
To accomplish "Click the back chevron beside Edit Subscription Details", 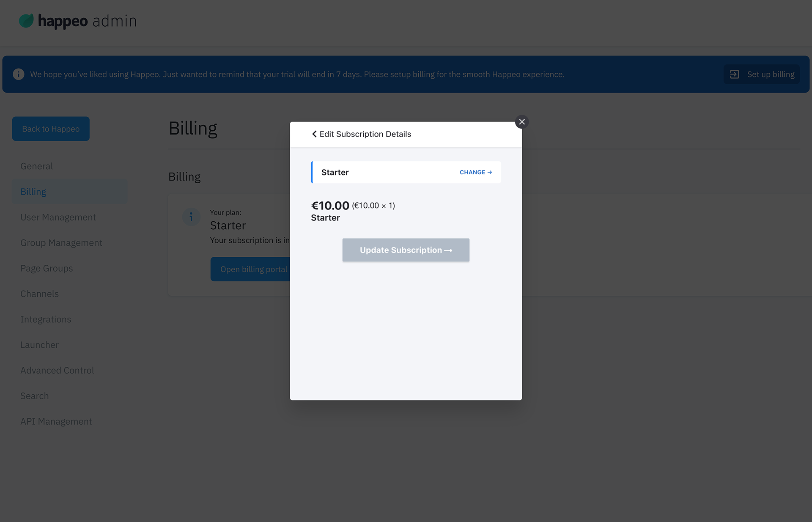I will click(314, 134).
